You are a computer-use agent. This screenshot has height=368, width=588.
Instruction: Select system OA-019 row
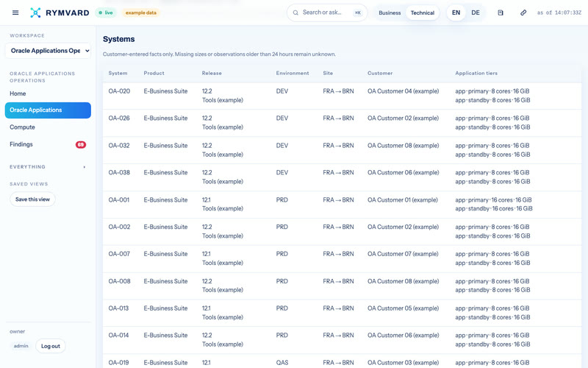point(342,361)
